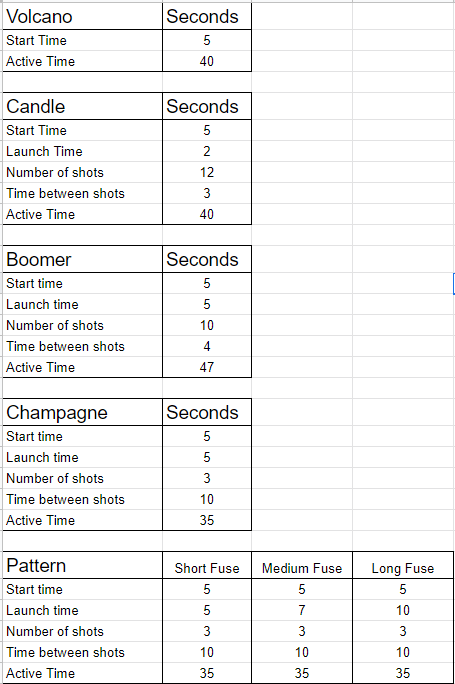Select the Seconds header beside Boomer

(x=207, y=260)
